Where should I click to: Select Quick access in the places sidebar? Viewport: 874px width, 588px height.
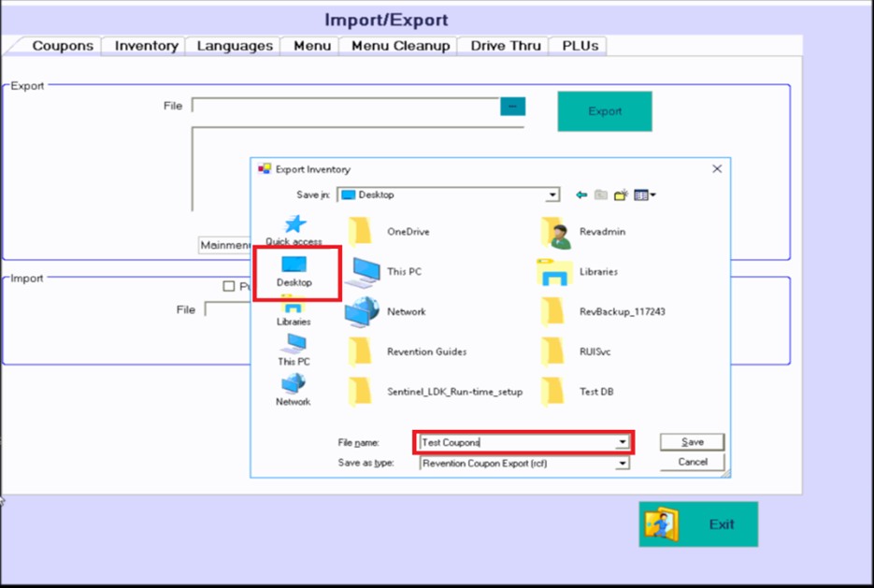coord(294,229)
